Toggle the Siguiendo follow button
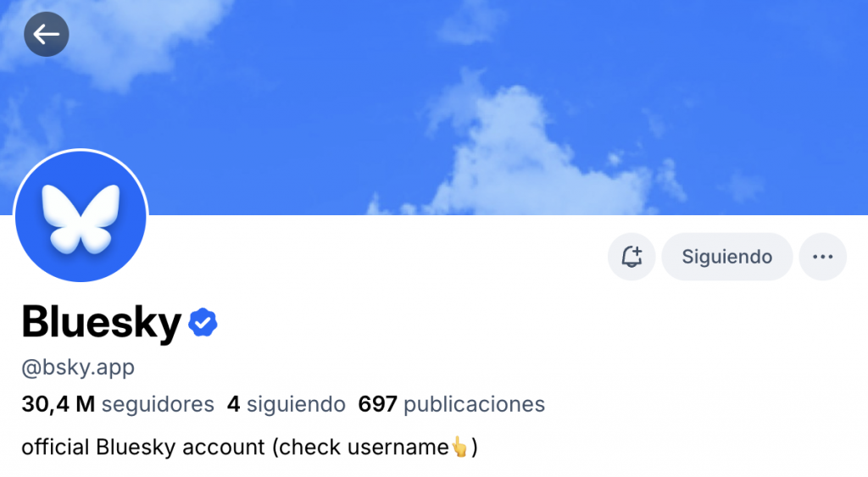868x477 pixels. pos(726,257)
